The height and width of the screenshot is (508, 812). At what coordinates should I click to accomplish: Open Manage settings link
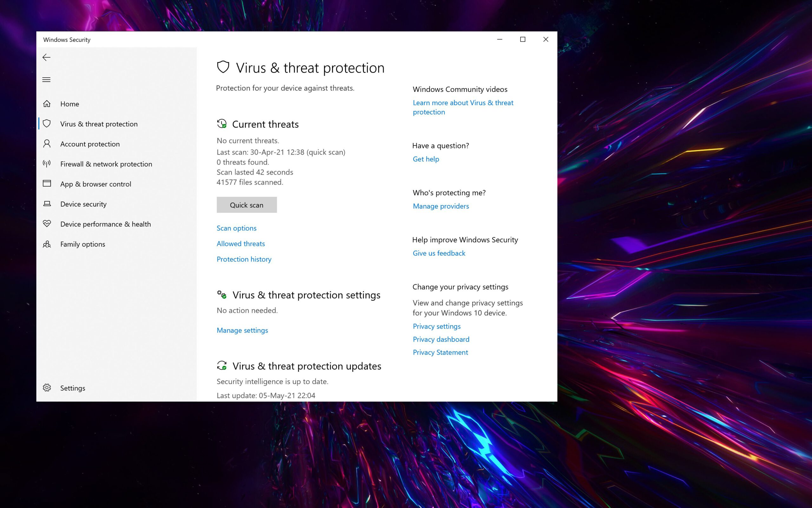pyautogui.click(x=242, y=330)
